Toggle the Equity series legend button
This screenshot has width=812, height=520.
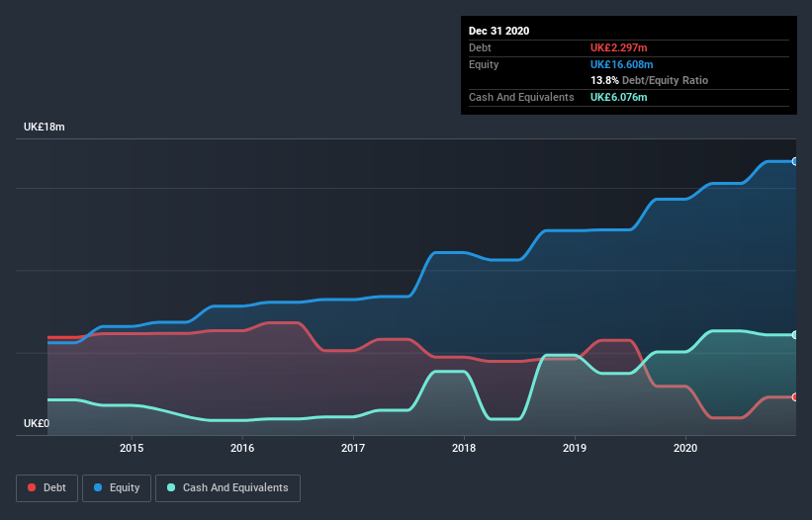[117, 488]
